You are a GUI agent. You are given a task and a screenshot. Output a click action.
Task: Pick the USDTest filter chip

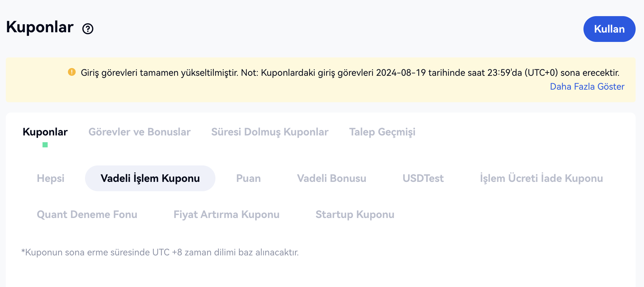click(423, 178)
